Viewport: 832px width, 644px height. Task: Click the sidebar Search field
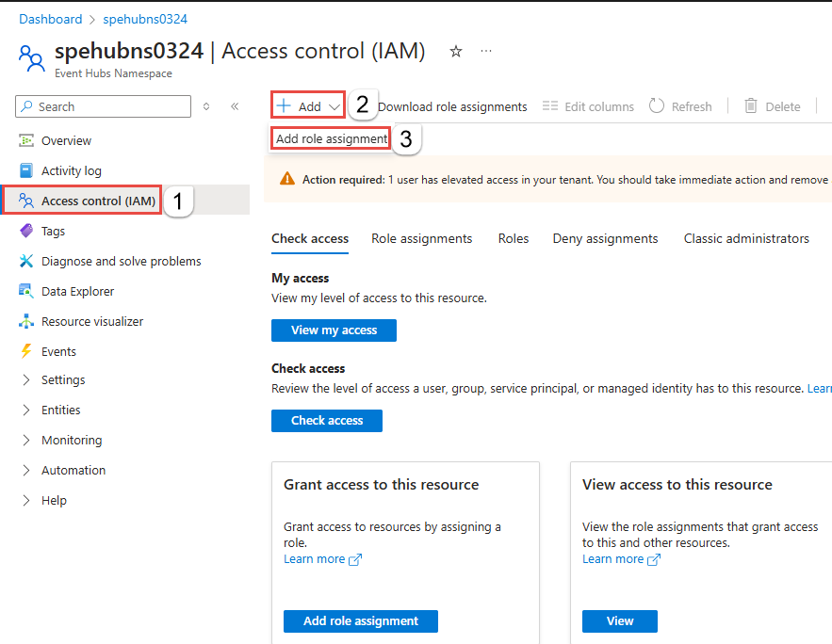click(103, 106)
